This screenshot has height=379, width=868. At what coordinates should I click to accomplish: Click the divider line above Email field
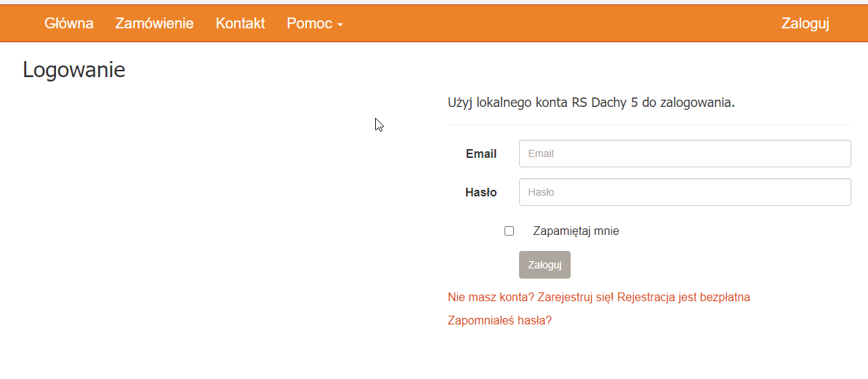tap(649, 125)
